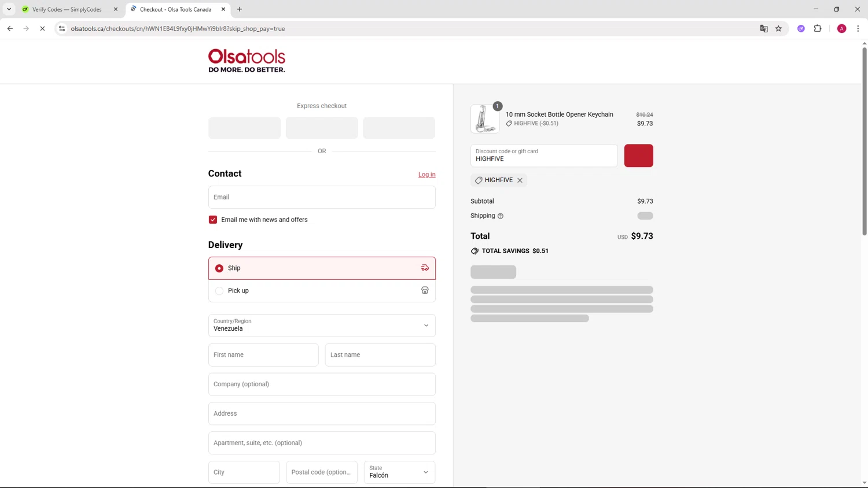
Task: Click the Express checkout heading
Action: 322,106
